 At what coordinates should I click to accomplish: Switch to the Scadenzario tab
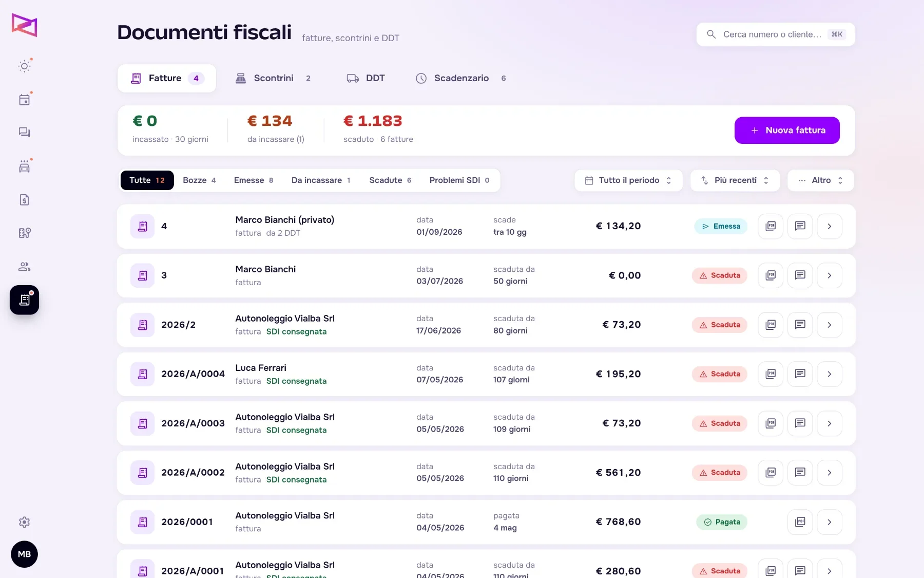pyautogui.click(x=460, y=79)
